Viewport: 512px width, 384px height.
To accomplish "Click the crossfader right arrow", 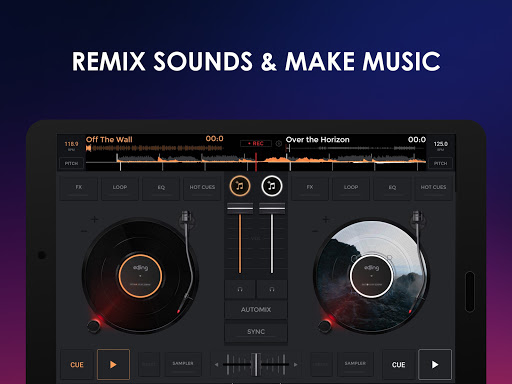I will (x=295, y=365).
